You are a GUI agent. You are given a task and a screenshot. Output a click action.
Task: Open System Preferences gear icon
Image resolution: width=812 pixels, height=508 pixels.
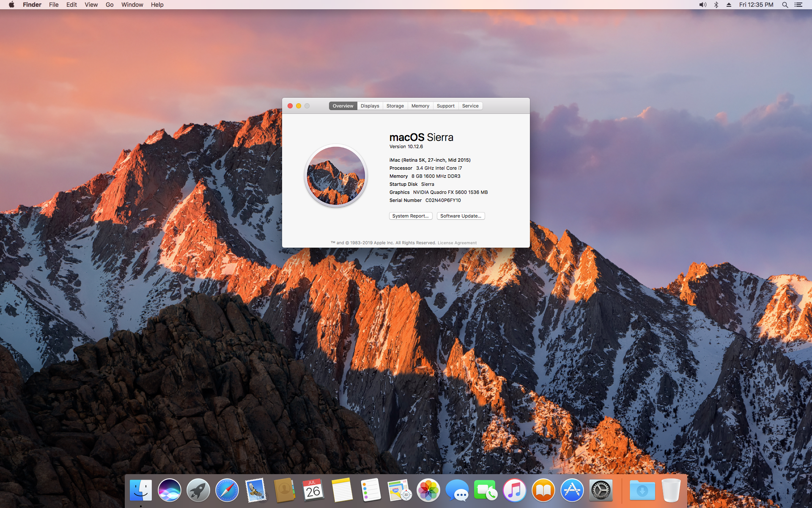601,490
